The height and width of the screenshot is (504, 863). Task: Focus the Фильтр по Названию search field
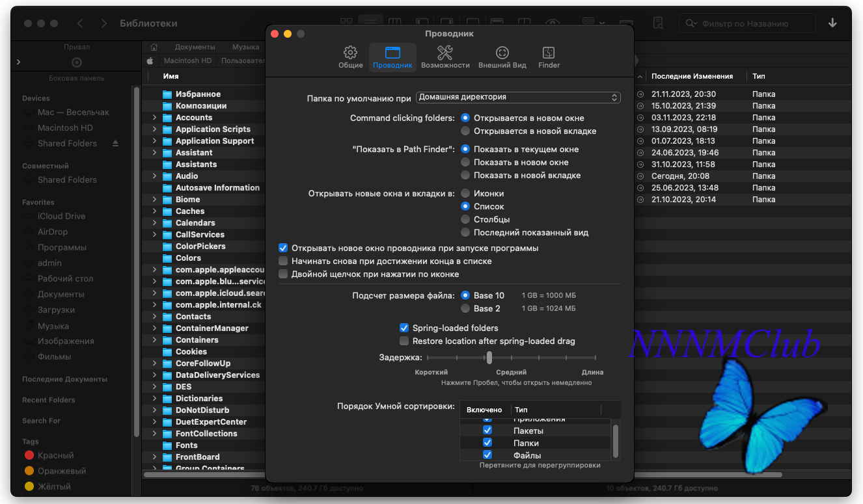click(x=747, y=23)
